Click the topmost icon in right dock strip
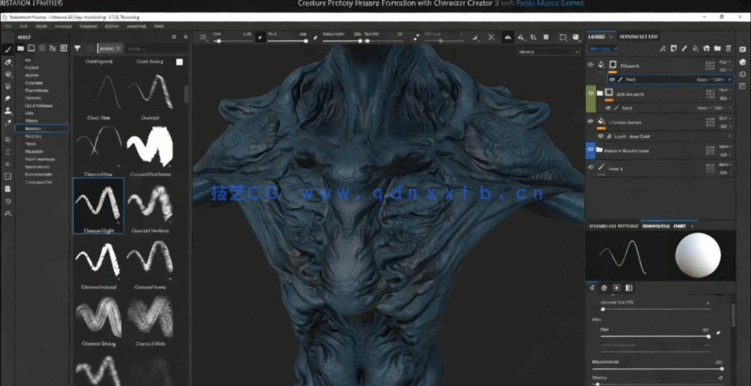Screen dimensions: 751x386 (742, 49)
